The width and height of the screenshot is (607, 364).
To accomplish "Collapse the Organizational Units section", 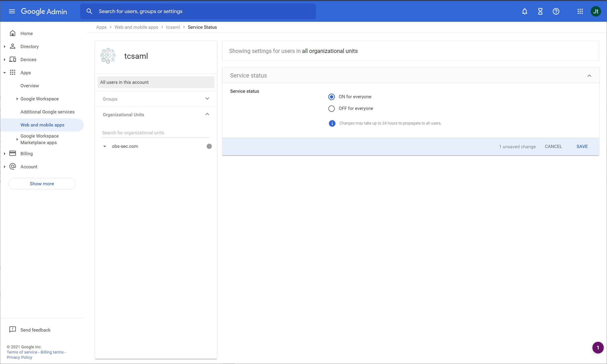I will tap(207, 114).
